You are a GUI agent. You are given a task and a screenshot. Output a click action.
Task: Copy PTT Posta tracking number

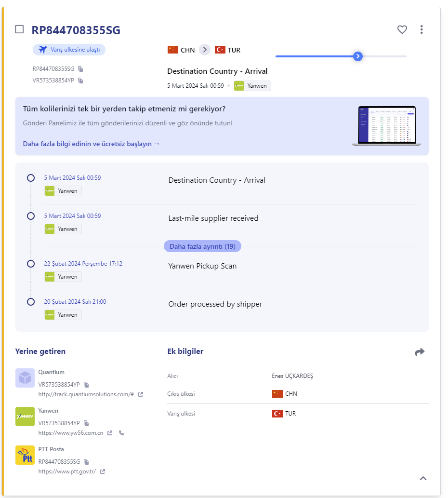tap(86, 462)
